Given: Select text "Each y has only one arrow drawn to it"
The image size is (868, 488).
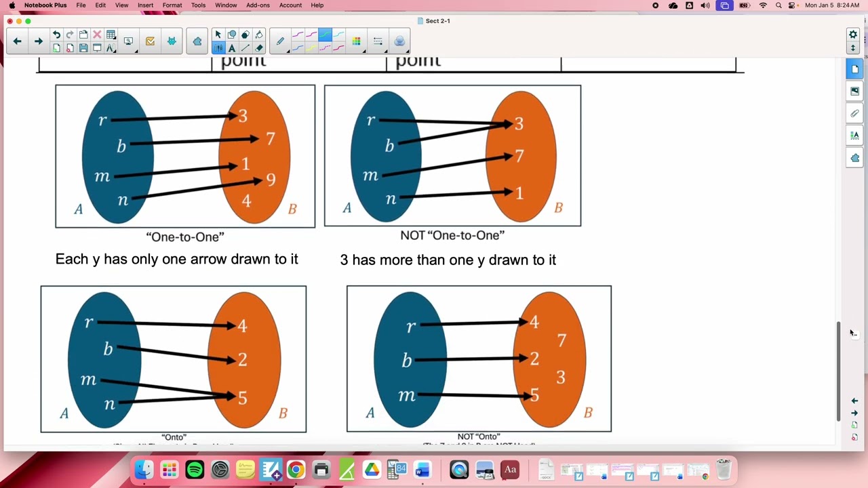Looking at the screenshot, I should [x=176, y=259].
